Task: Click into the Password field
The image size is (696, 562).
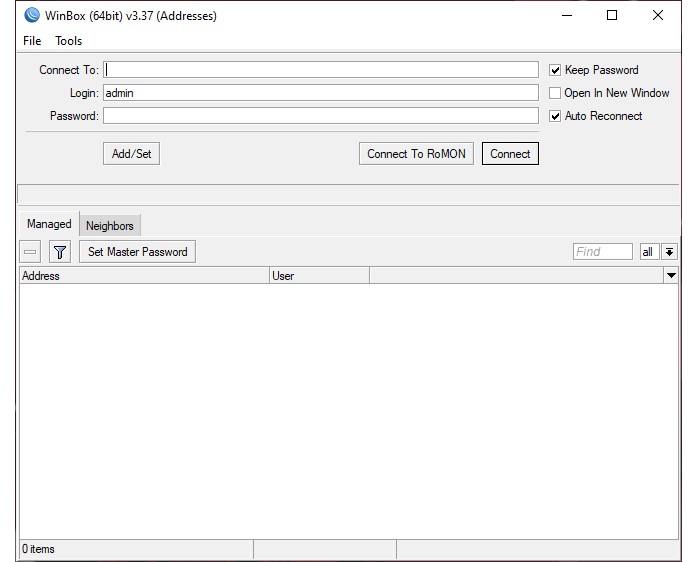Action: 321,116
